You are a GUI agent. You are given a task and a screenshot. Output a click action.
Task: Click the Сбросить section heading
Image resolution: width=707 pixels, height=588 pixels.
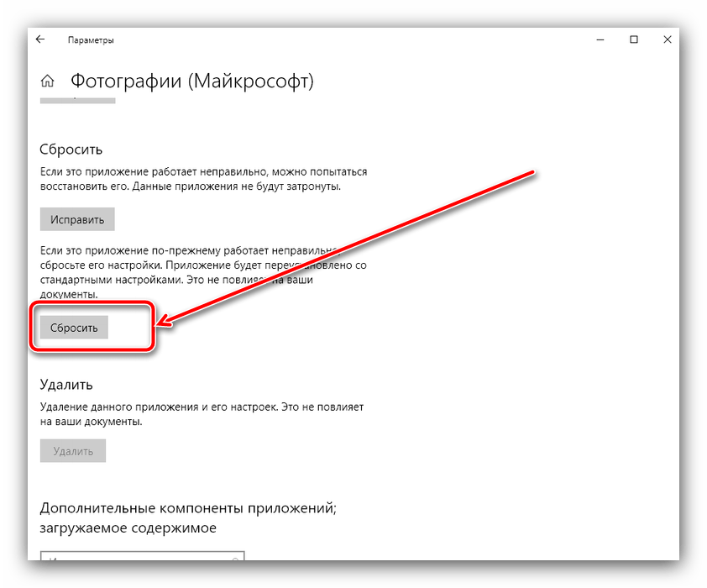[x=71, y=150]
